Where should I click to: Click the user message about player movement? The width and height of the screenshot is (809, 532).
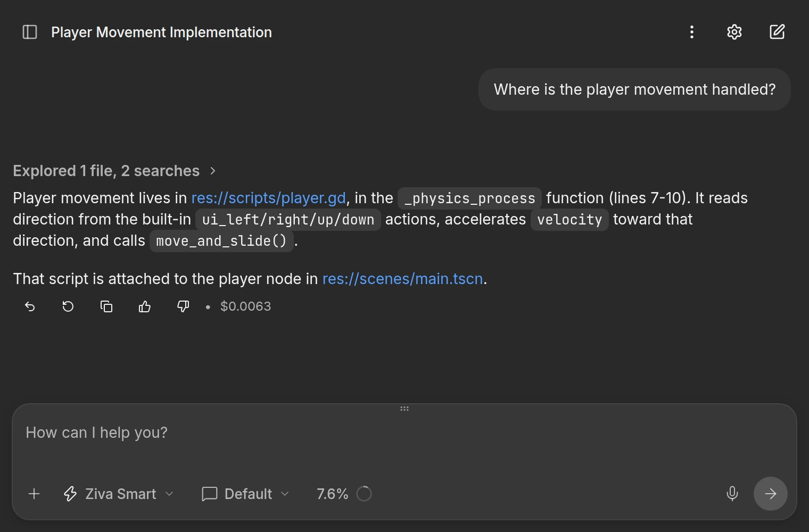(x=634, y=89)
